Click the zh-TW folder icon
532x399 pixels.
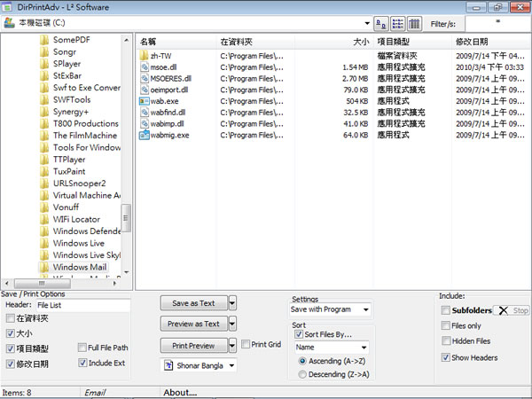145,56
